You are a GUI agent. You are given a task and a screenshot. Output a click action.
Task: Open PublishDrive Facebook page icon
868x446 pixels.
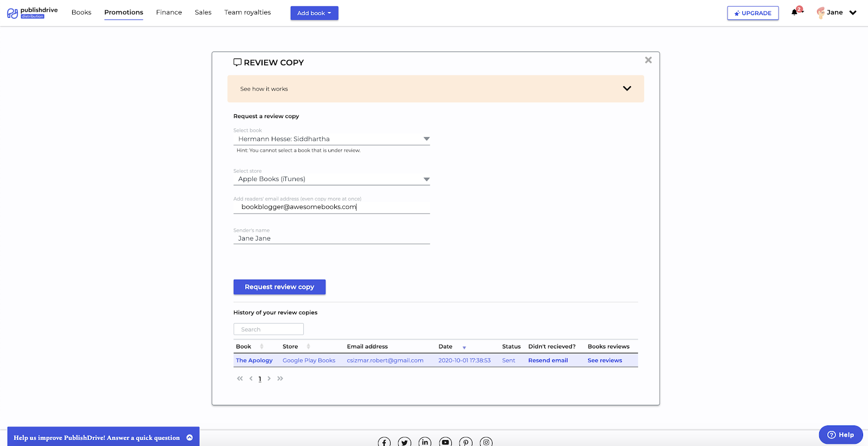pyautogui.click(x=384, y=442)
